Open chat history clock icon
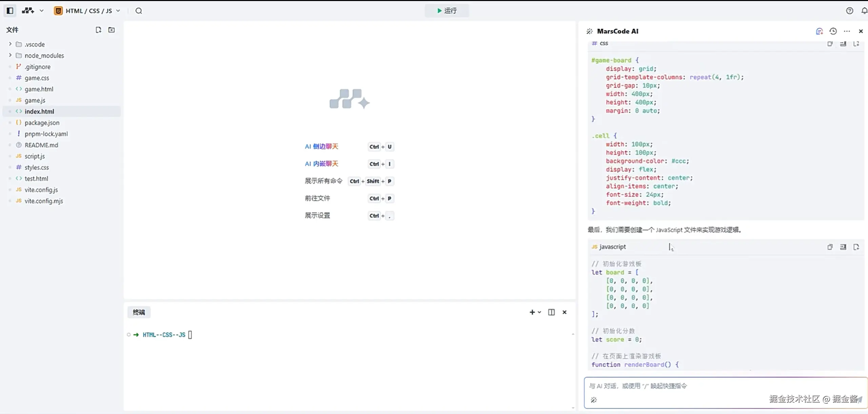 coord(833,31)
